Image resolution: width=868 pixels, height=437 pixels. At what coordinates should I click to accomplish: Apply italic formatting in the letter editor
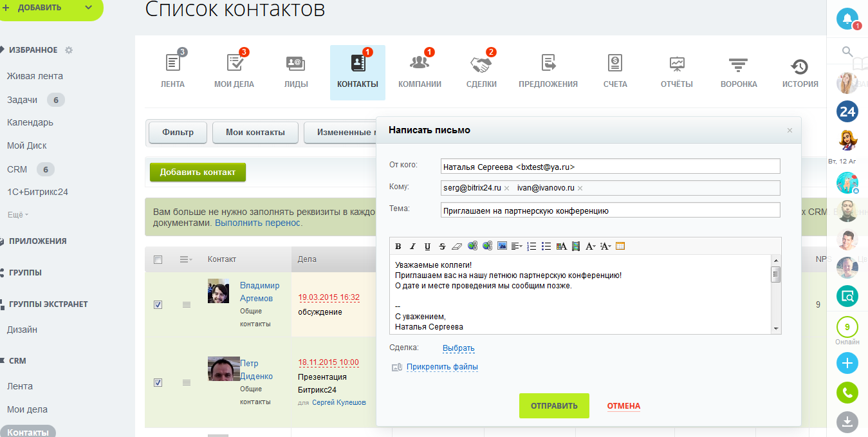click(x=412, y=246)
